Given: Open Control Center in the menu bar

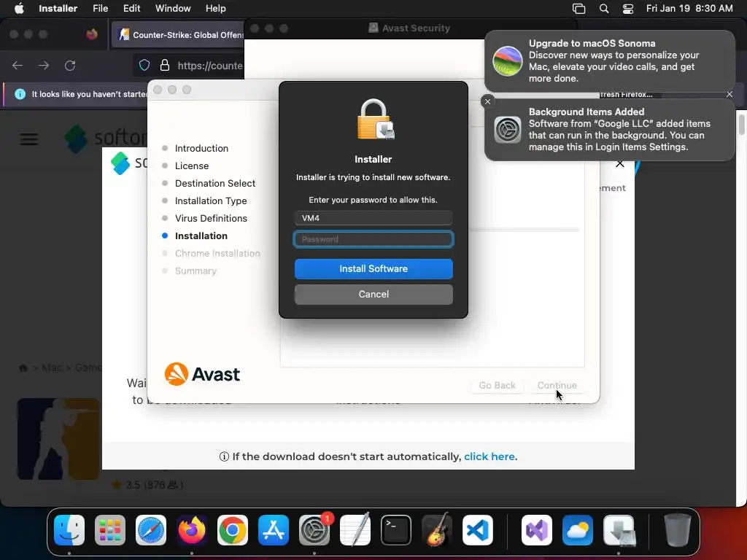Looking at the screenshot, I should click(x=628, y=9).
